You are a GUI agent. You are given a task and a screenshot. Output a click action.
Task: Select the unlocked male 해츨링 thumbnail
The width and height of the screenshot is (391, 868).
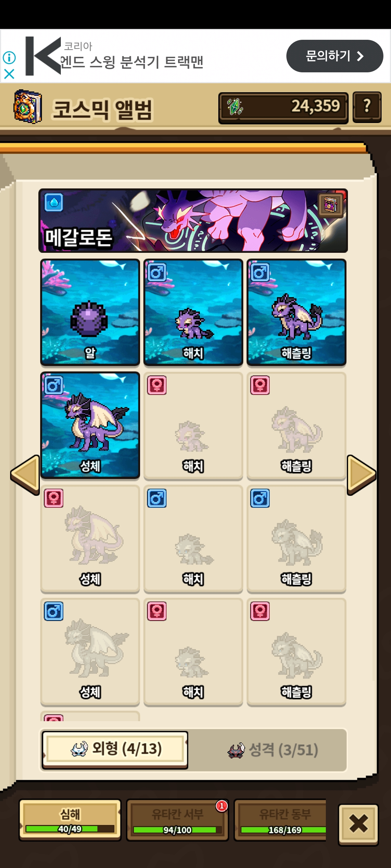coord(297,312)
